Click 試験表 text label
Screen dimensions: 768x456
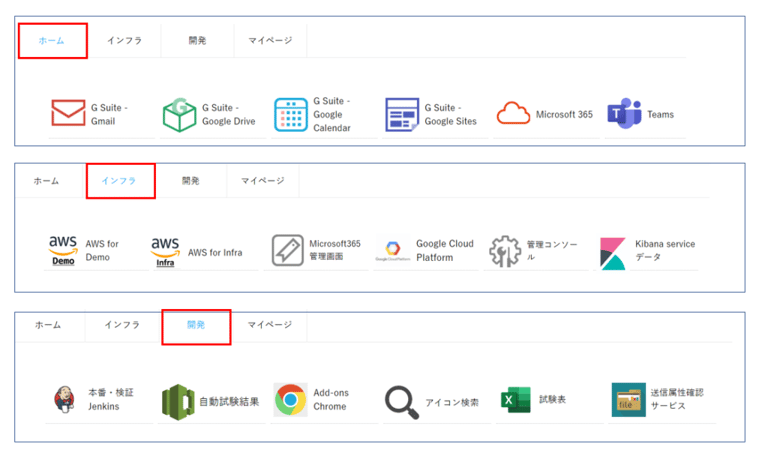(552, 399)
